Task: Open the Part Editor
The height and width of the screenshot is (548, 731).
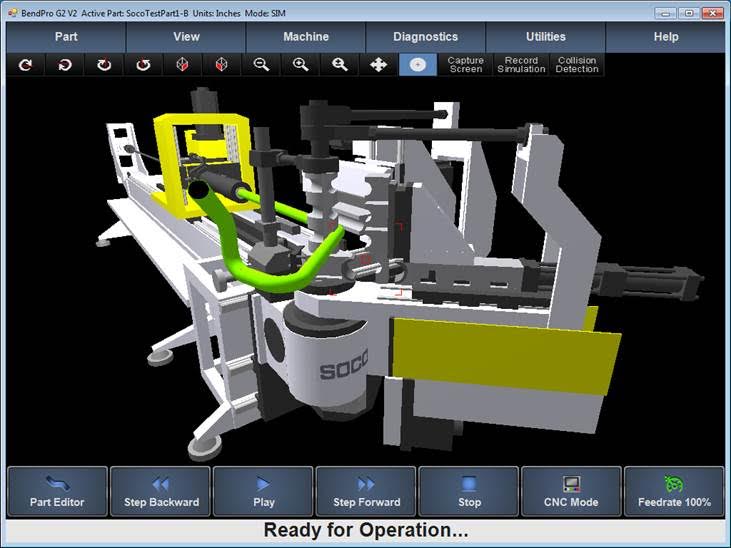Action: coord(57,492)
